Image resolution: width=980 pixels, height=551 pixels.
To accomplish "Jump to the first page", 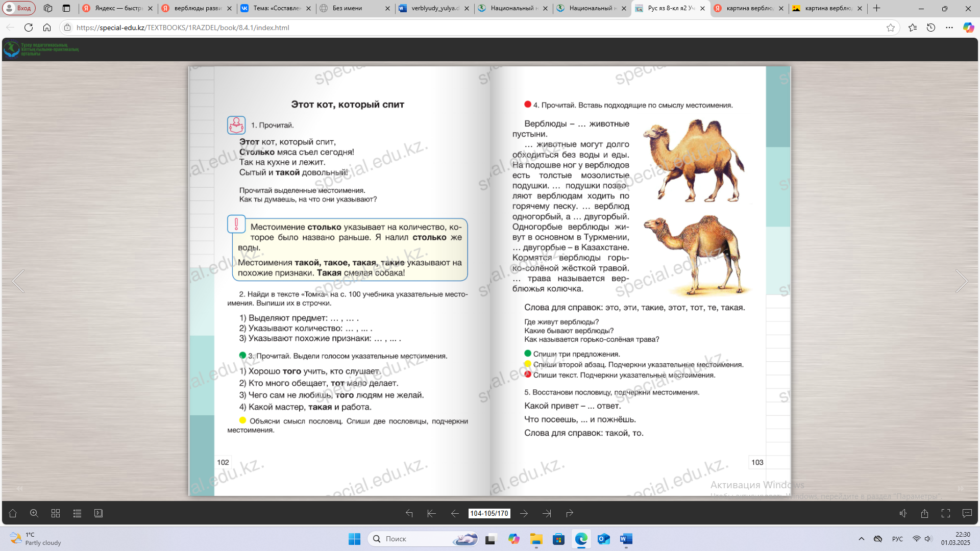I will pyautogui.click(x=431, y=513).
